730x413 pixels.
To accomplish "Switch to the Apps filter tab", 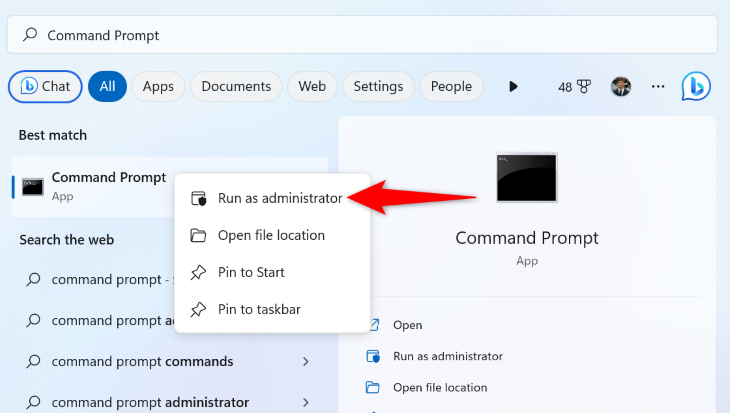I will coord(158,87).
